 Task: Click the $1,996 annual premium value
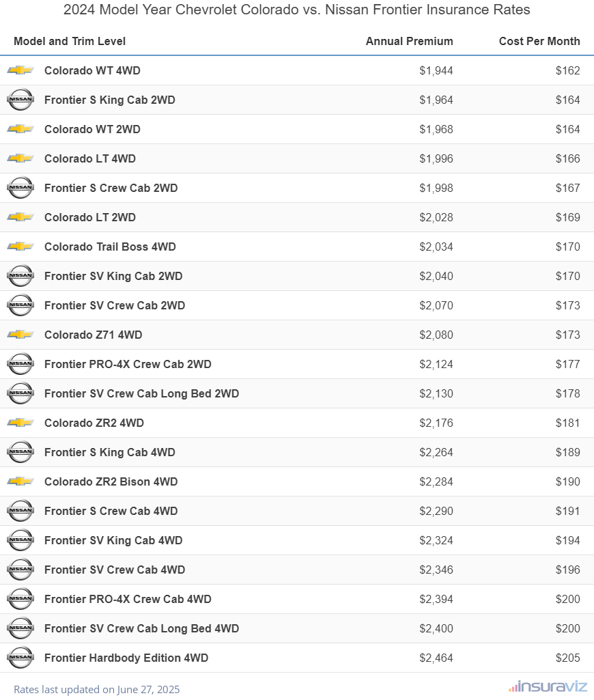point(436,158)
